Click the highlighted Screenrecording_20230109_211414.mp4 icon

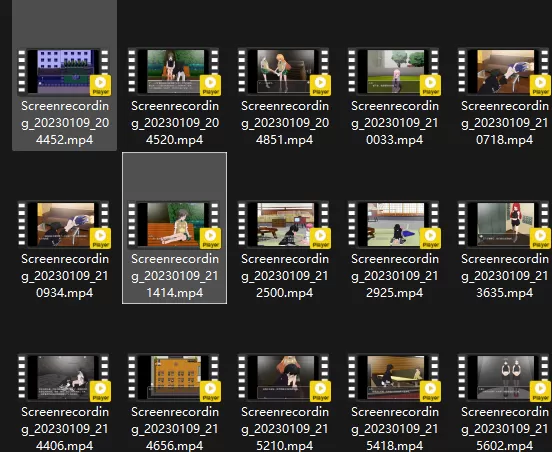coord(175,225)
